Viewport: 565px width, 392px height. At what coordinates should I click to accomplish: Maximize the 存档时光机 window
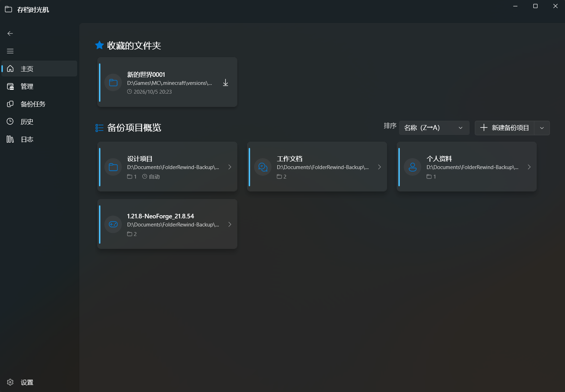[x=535, y=6]
